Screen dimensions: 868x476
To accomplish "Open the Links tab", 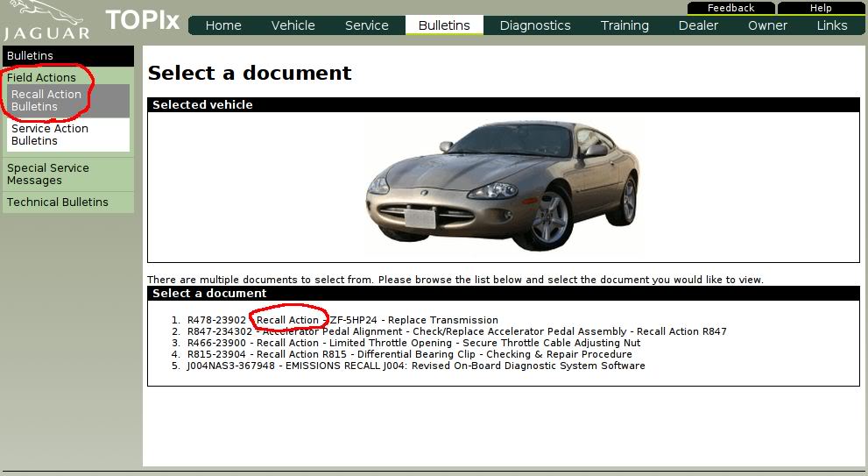I will [x=831, y=25].
